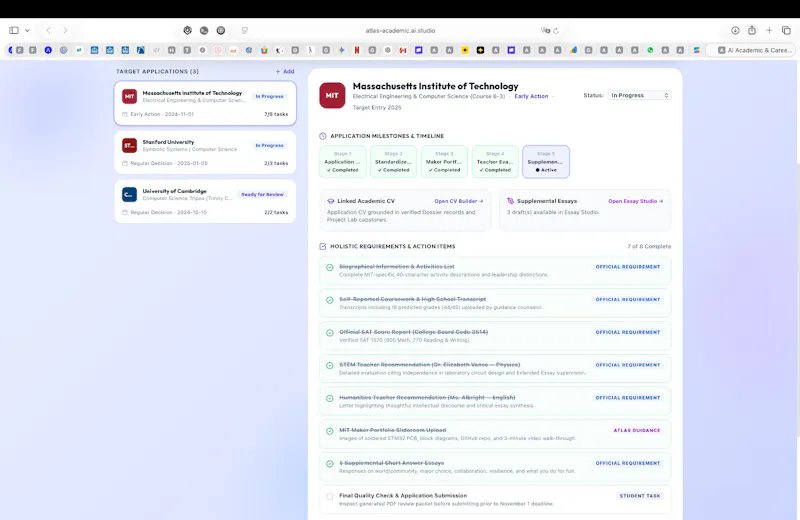Viewport: 800px width, 520px height.
Task: Click the 'Target Entry 2025' text
Action: coord(377,108)
